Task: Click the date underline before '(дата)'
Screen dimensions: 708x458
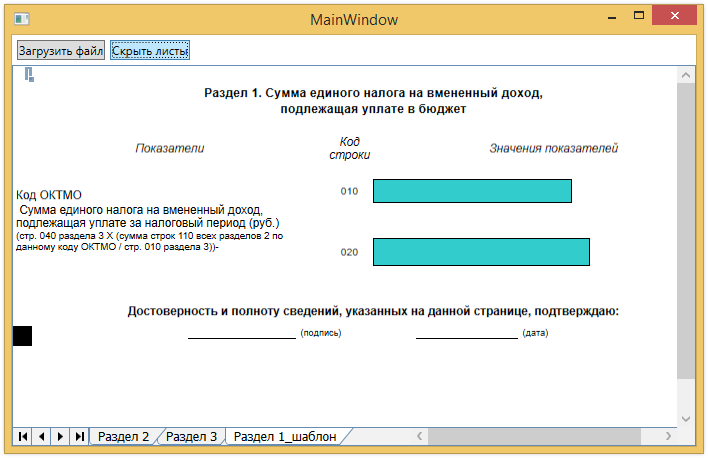Action: (466, 337)
